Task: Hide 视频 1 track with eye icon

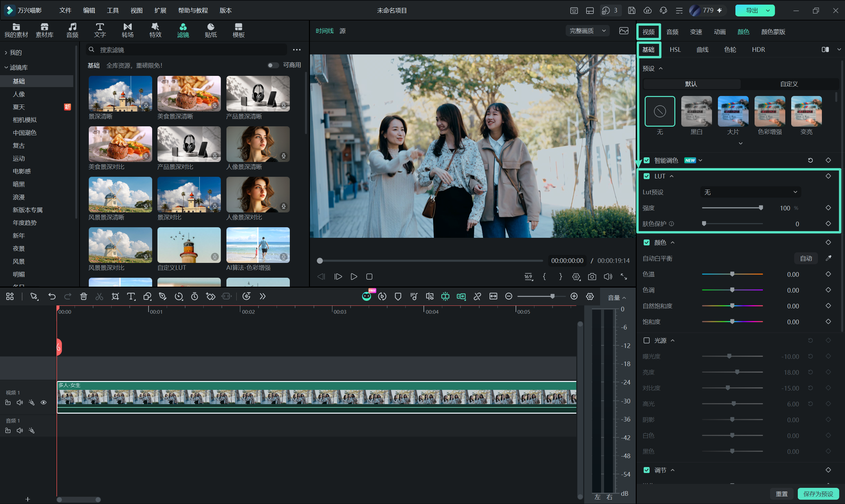Action: tap(44, 402)
